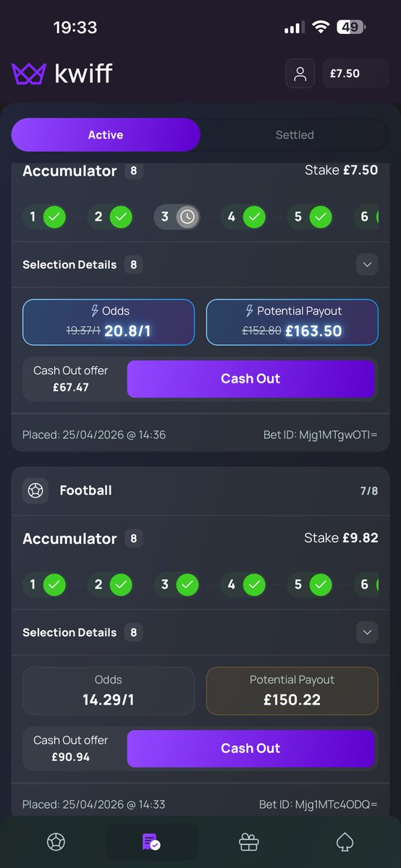
Task: Tap green check on selection 1 in £7.50 accumulator
Action: (54, 216)
